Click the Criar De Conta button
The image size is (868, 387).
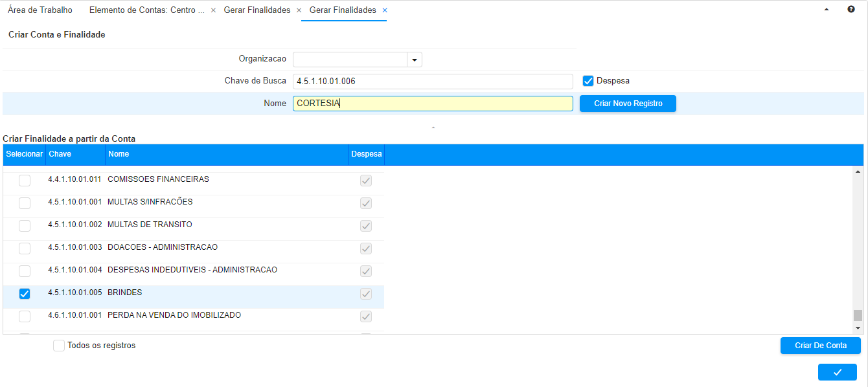820,346
